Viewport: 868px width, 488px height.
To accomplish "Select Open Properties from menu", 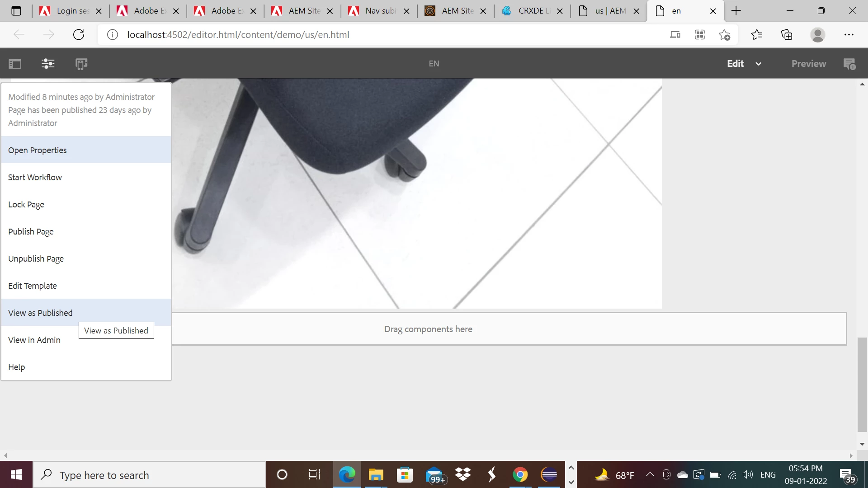I will (38, 150).
